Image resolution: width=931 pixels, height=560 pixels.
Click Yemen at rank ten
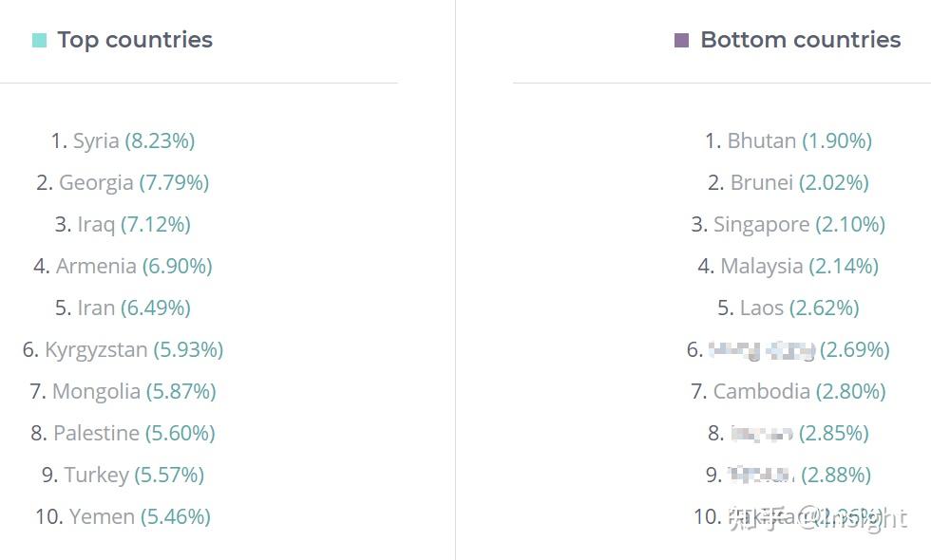[x=102, y=516]
